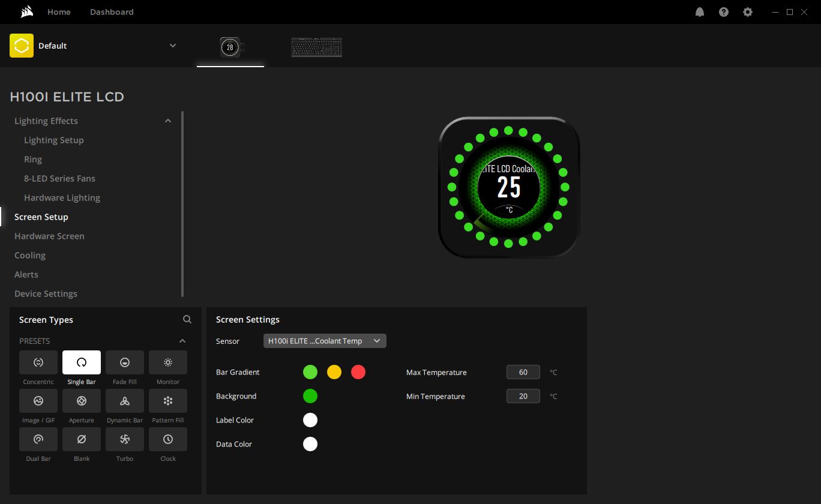Screen dimensions: 821x504
Task: Edit the Max Temperature field
Action: [523, 372]
